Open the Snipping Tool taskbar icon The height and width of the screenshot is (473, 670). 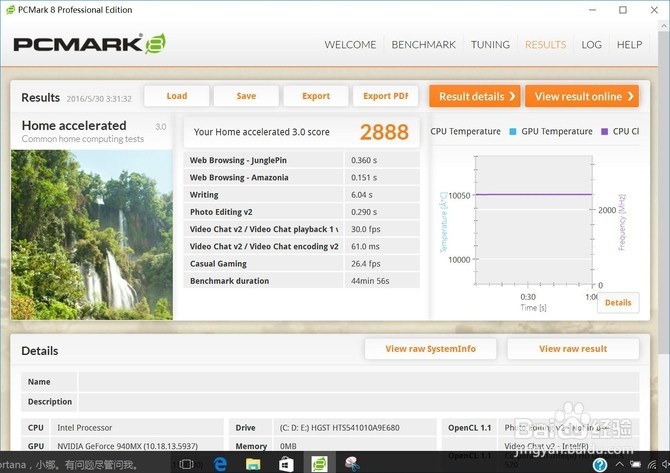[x=352, y=464]
